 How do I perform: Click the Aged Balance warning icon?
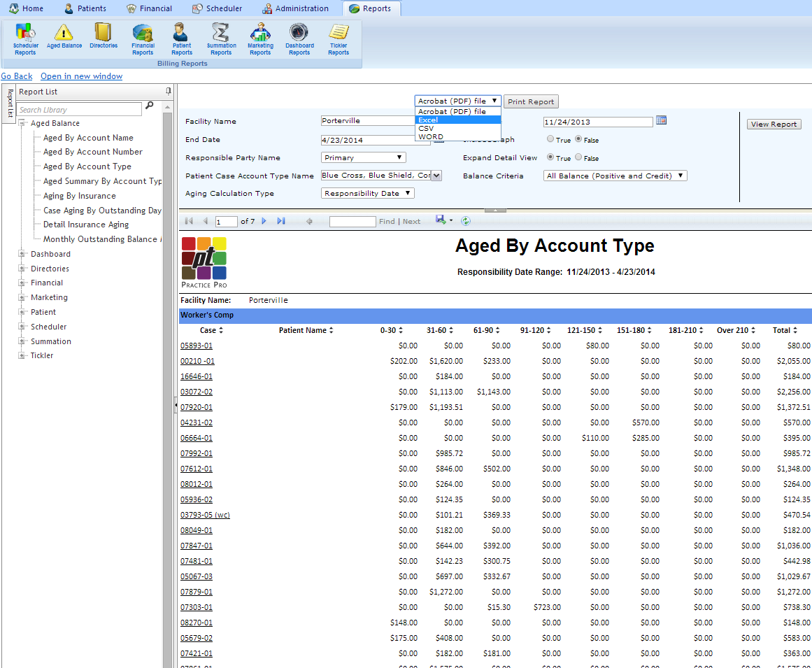point(64,33)
